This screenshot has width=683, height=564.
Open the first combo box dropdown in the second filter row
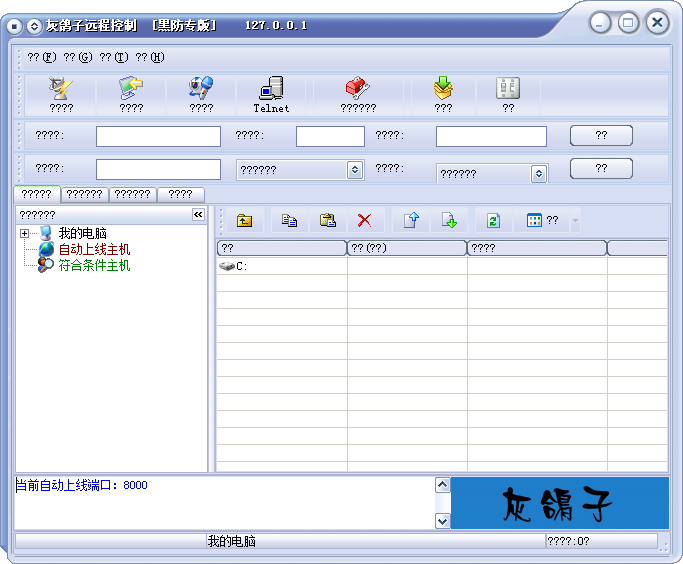(x=354, y=170)
